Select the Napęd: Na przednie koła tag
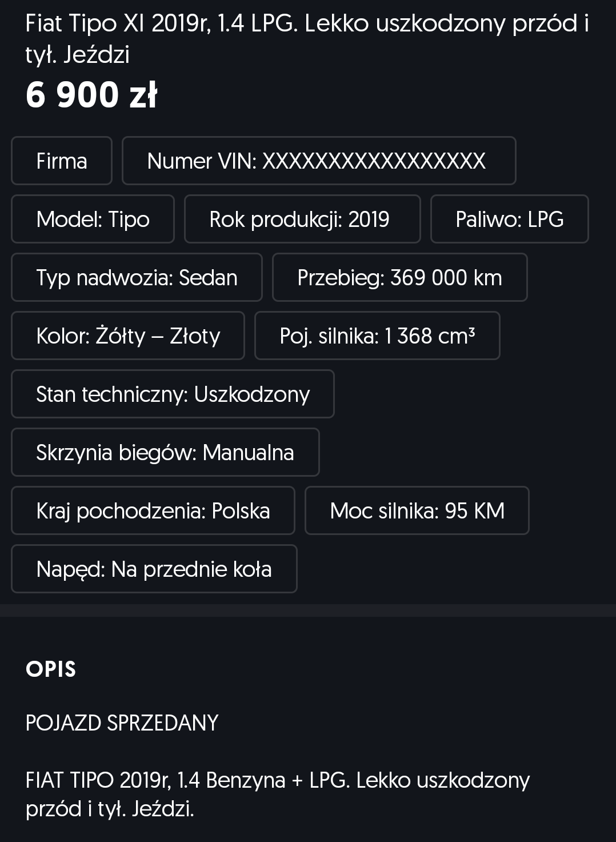The width and height of the screenshot is (616, 842). [154, 569]
